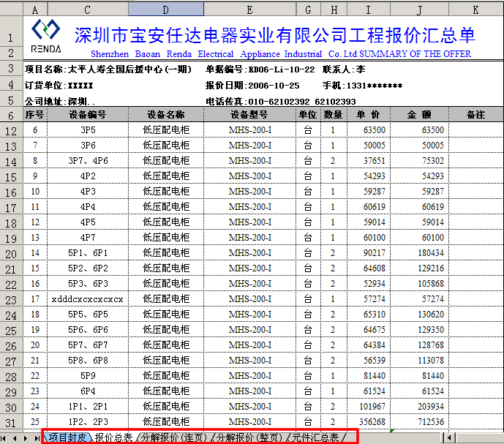Click the 单位 column heading cell
This screenshot has width=504, height=444.
(308, 114)
